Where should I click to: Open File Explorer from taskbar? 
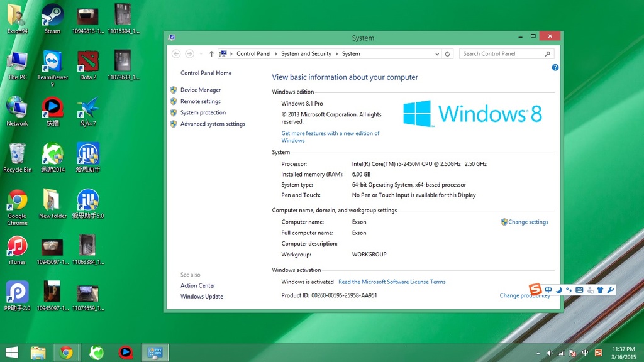tap(38, 353)
